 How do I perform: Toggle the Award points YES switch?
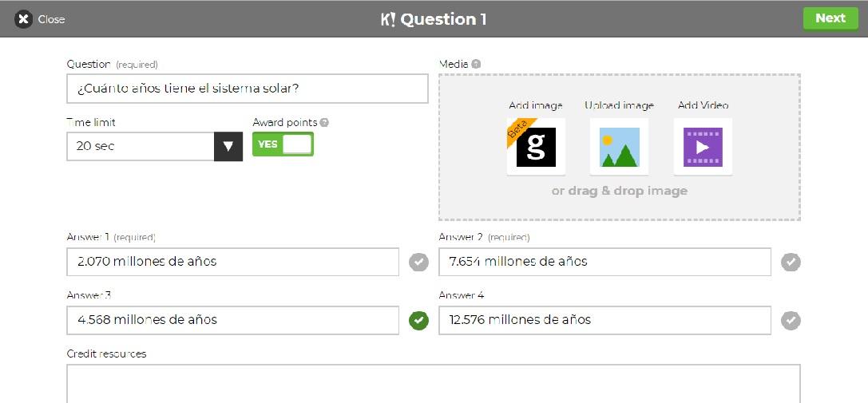tap(283, 144)
